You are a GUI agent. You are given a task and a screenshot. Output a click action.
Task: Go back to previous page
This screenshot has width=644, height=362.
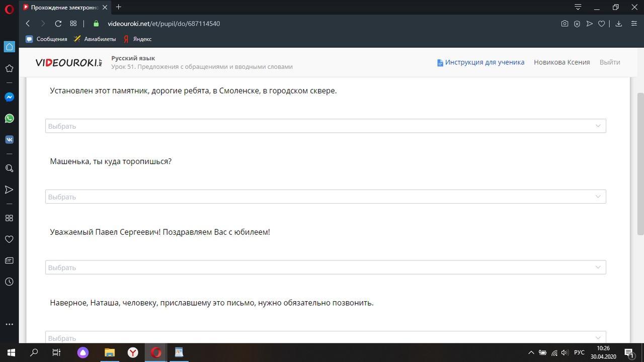pos(28,24)
